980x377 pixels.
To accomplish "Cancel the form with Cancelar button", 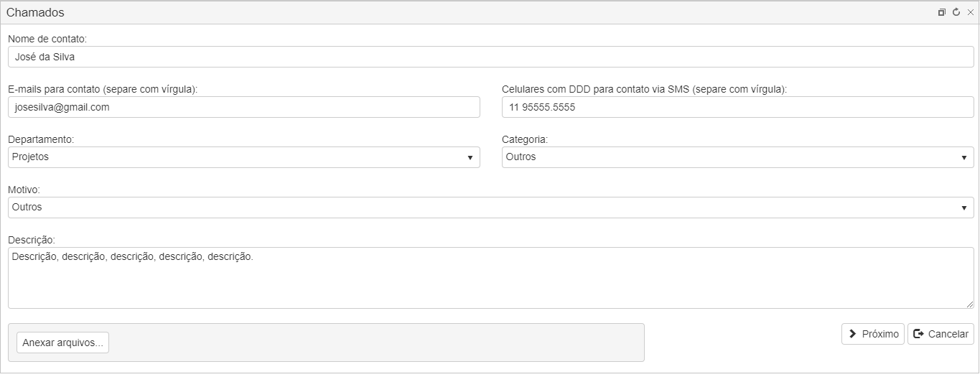I will tap(941, 334).
